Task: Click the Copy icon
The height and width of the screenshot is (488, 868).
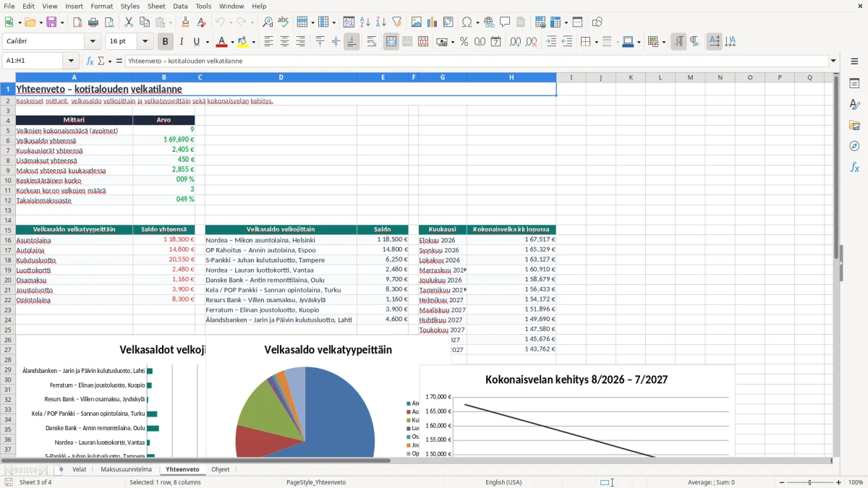Action: 144,22
